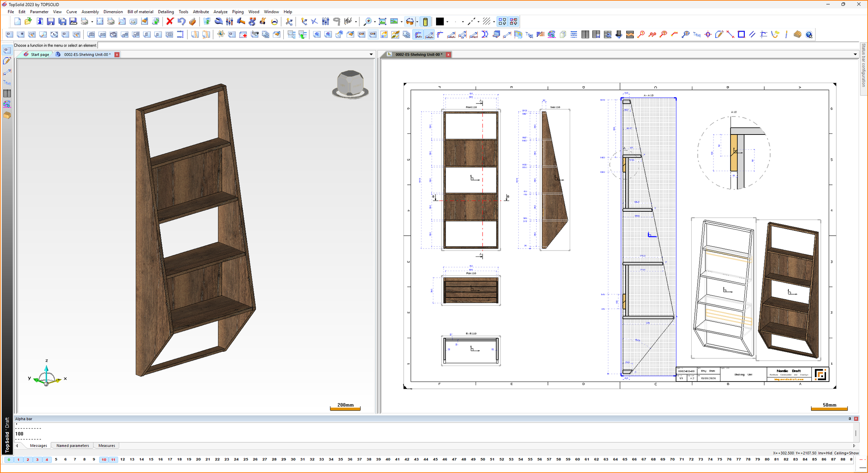Screen dimensions: 868x473
Task: Click the pencil sketch icon in left sidebar
Action: tap(7, 61)
